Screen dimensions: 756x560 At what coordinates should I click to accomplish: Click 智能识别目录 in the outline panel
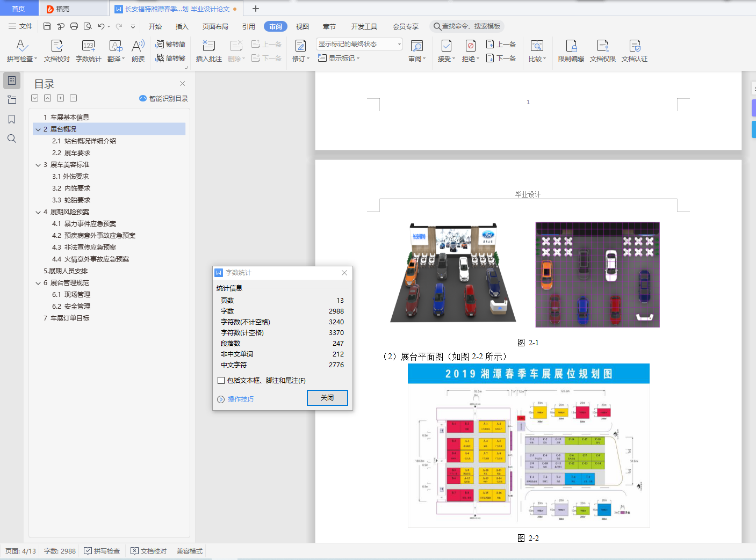coord(164,98)
